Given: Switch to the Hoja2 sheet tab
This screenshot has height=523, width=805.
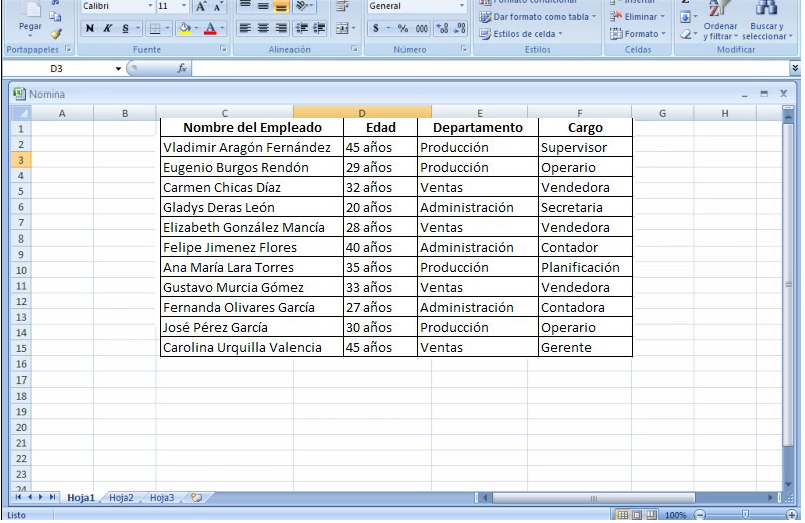Looking at the screenshot, I should point(121,497).
